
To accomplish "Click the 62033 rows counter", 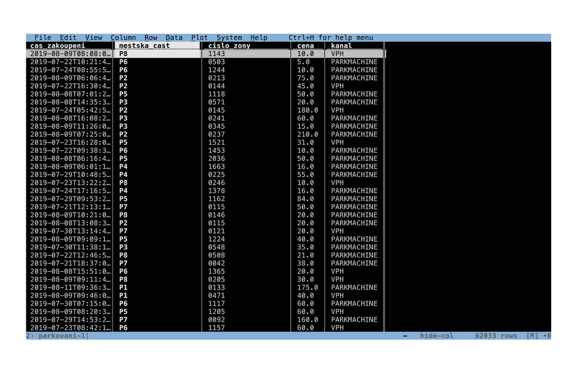I will [496, 336].
